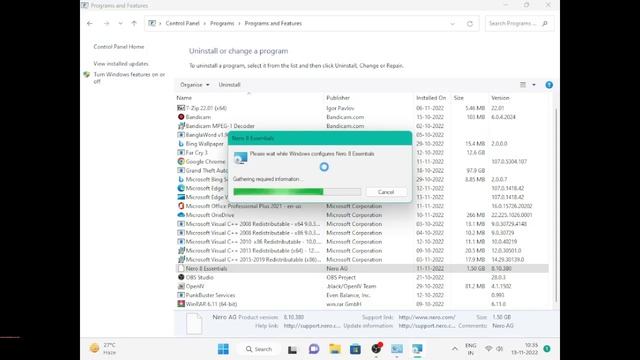Expand the address bar history dropdown
640x360 pixels.
pyautogui.click(x=452, y=24)
